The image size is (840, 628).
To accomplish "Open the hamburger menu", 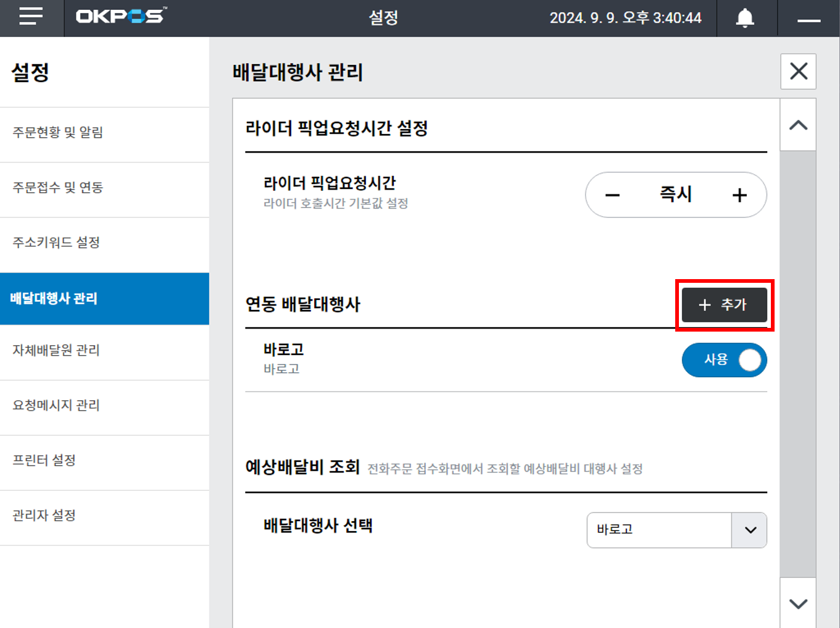I will point(31,17).
